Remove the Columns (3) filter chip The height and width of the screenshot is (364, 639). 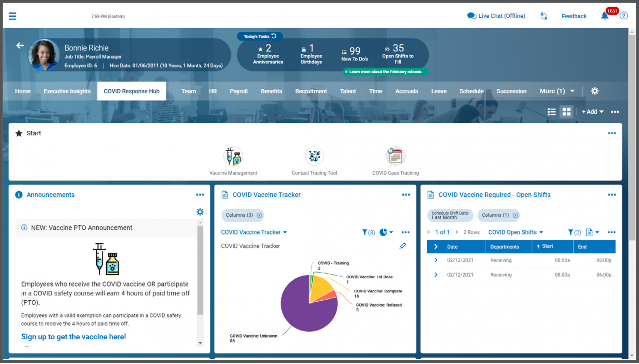pyautogui.click(x=259, y=215)
